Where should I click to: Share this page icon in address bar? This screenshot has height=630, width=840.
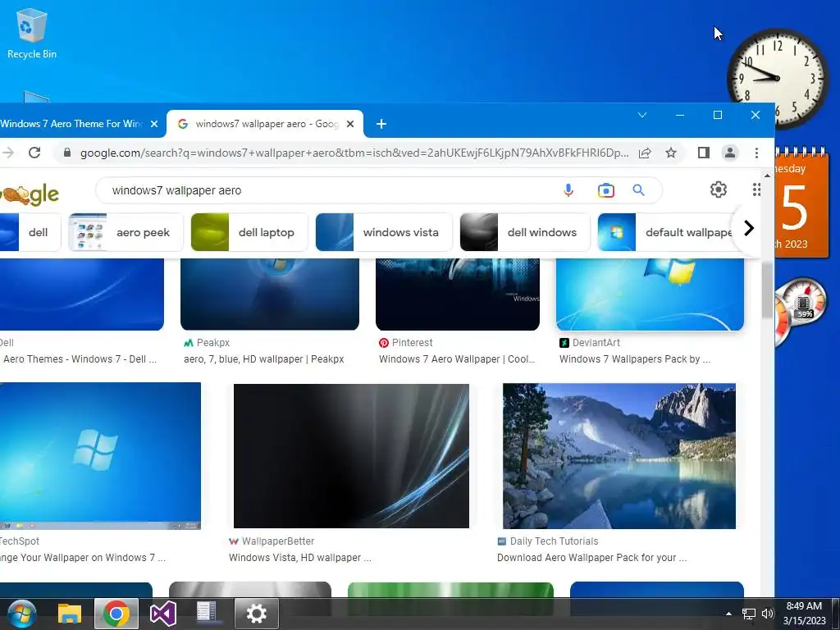point(645,153)
